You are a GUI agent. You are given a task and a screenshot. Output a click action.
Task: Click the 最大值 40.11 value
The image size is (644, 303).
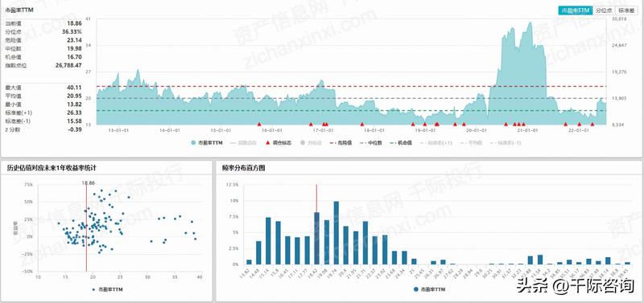click(74, 88)
